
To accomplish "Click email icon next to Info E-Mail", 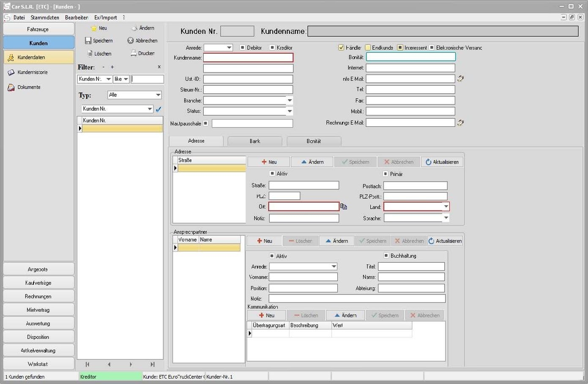I will [x=460, y=79].
